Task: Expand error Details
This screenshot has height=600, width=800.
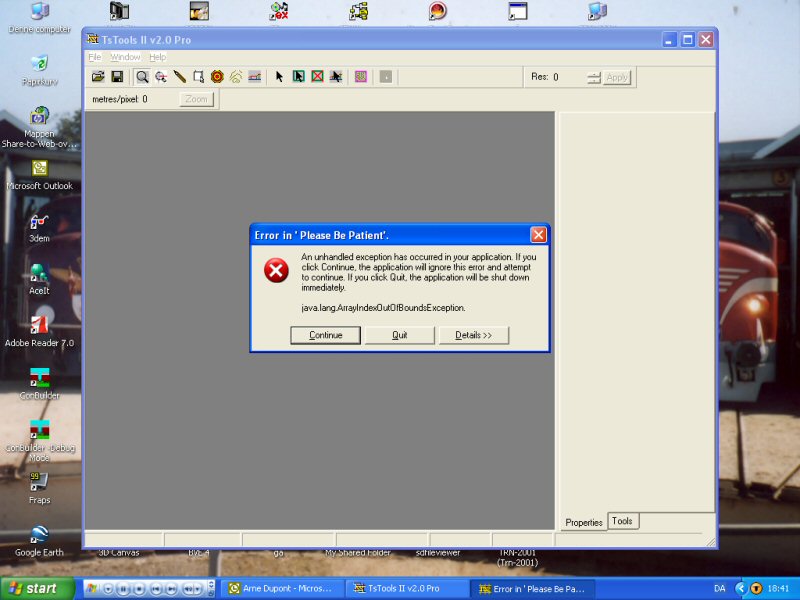Action: coord(473,335)
